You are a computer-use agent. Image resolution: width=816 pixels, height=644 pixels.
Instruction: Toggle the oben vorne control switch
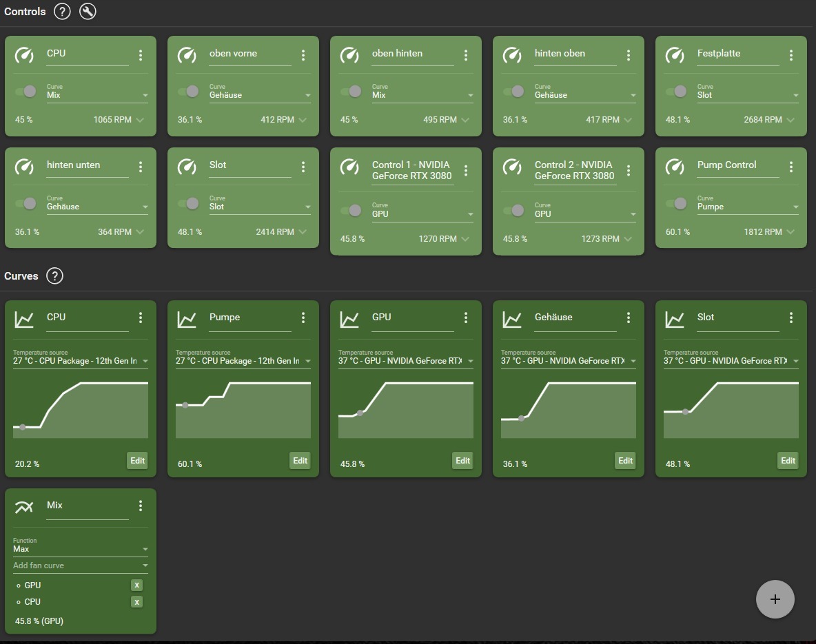[x=188, y=92]
